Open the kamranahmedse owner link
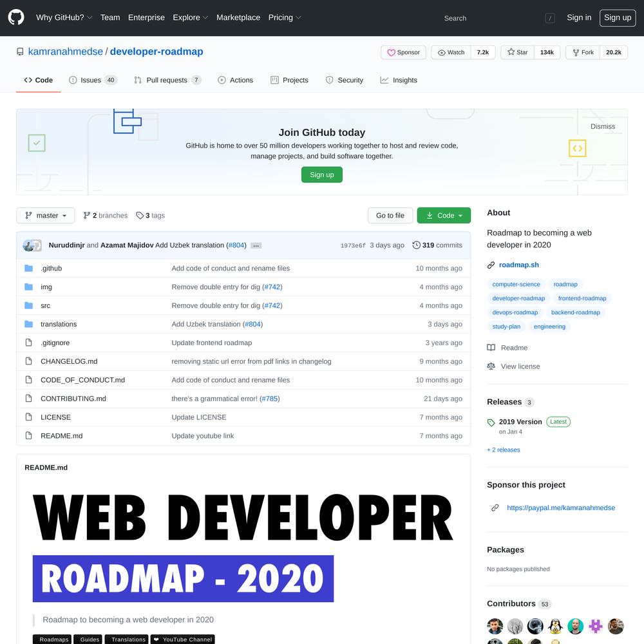The width and height of the screenshot is (644, 644). [x=65, y=52]
